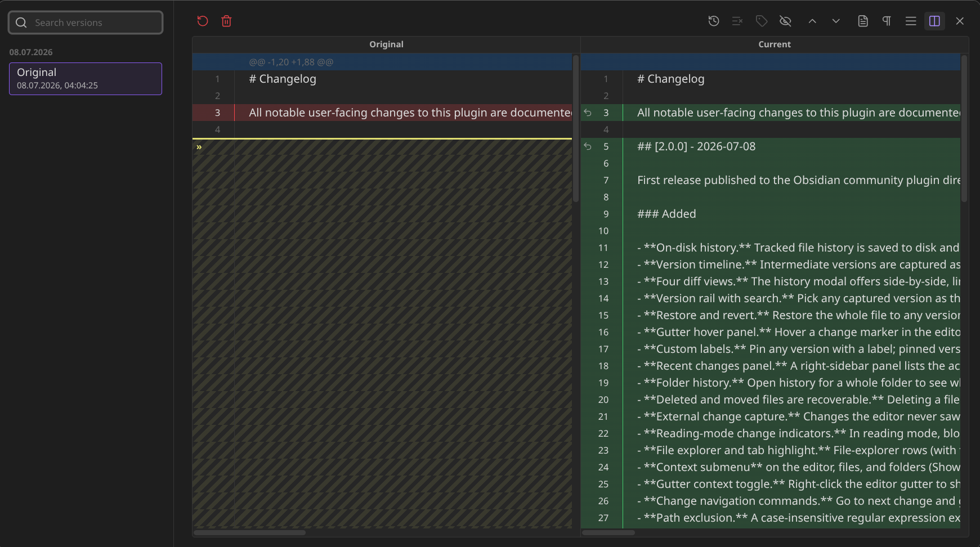Image resolution: width=980 pixels, height=547 pixels.
Task: Click the 'File explorer and tab highlight' line
Action: pos(771,450)
